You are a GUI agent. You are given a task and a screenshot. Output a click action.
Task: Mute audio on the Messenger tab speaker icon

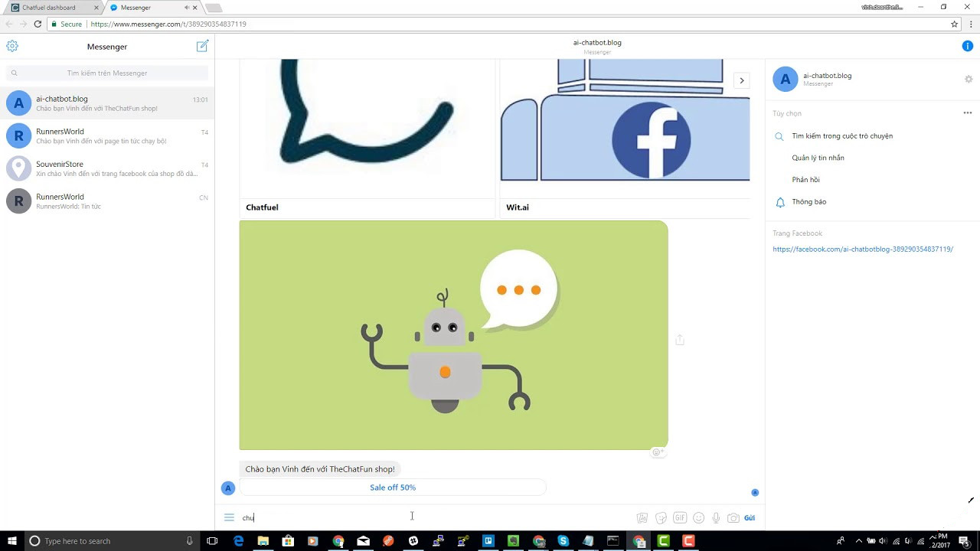click(186, 8)
